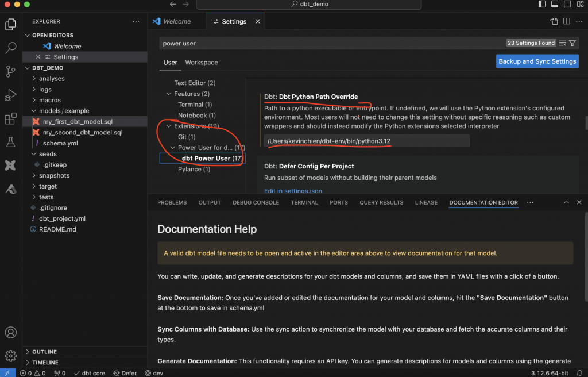Toggle the primary sidebar layout icon
The image size is (588, 377).
tap(542, 4)
